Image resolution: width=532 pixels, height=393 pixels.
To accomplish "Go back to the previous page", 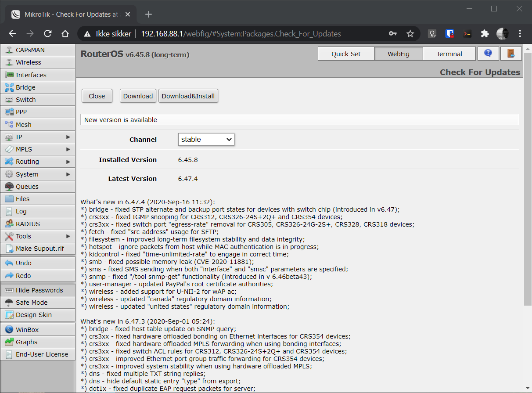I will 12,34.
